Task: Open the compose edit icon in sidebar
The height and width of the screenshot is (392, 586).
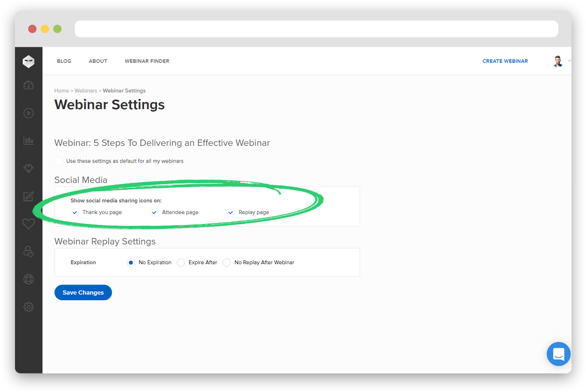Action: click(x=28, y=197)
